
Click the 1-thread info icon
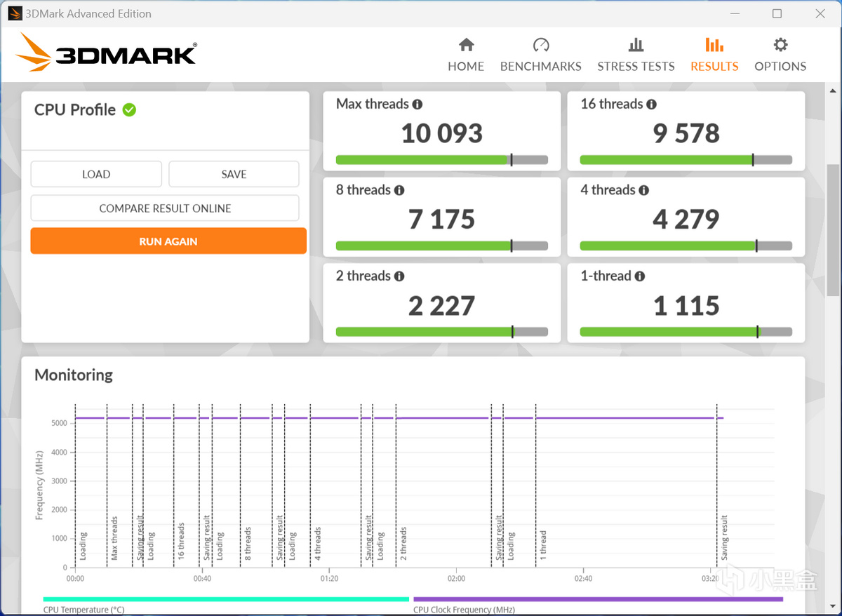[640, 276]
